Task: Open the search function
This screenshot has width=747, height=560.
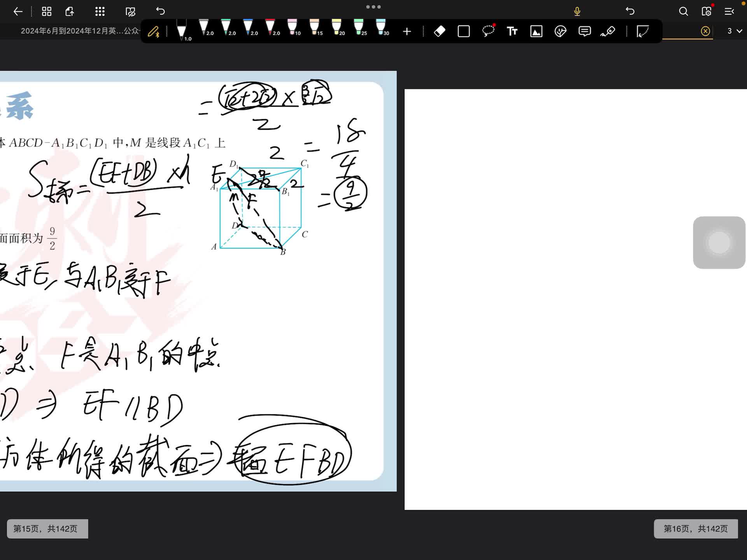Action: [x=683, y=11]
